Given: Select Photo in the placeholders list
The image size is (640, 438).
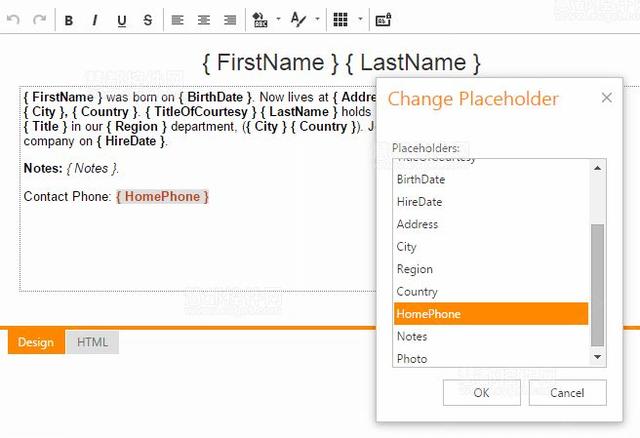Looking at the screenshot, I should click(491, 358).
